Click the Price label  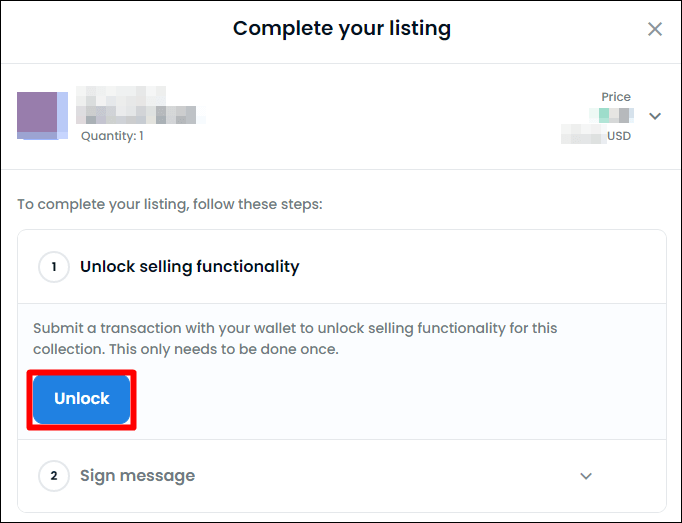tap(615, 97)
